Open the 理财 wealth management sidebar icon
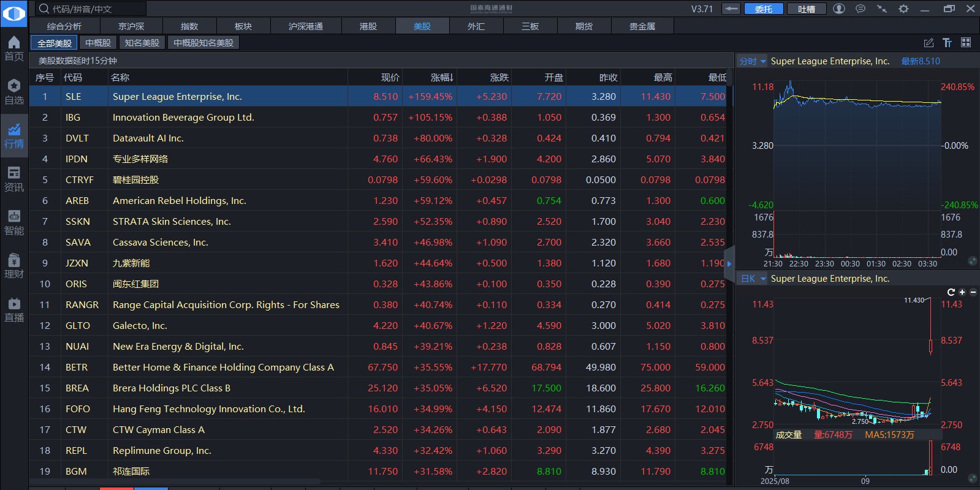 [14, 266]
